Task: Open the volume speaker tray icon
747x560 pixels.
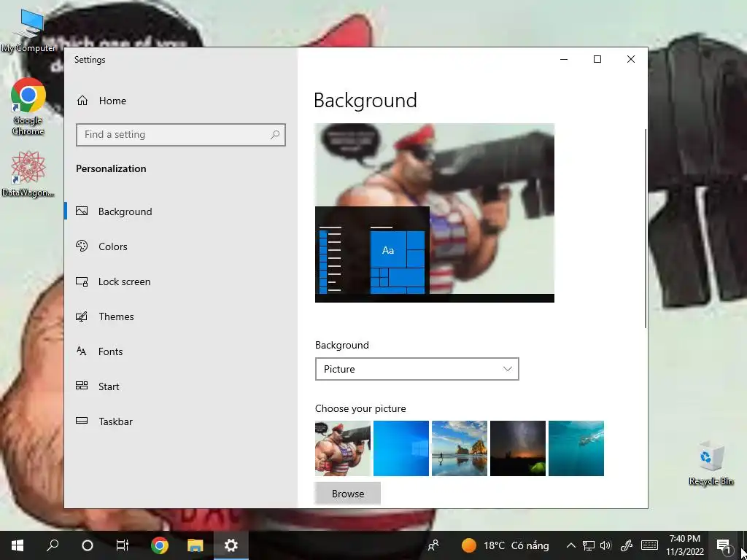Action: (606, 545)
